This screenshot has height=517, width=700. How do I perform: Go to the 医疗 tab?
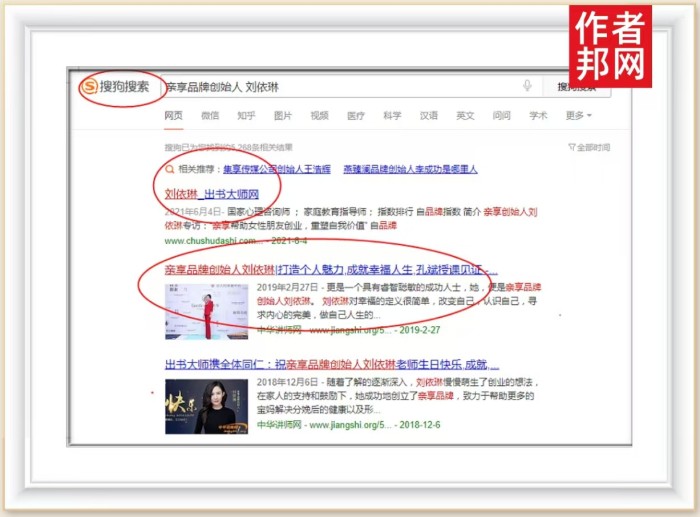coord(356,116)
